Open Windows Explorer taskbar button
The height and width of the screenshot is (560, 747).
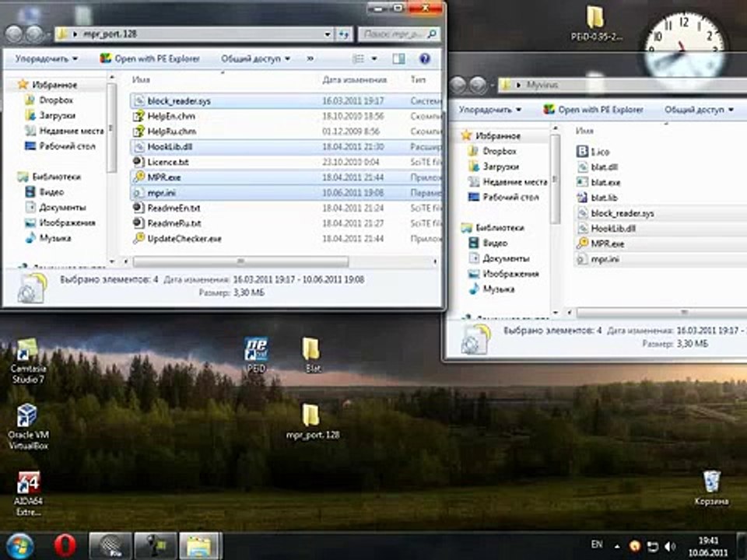[x=198, y=546]
